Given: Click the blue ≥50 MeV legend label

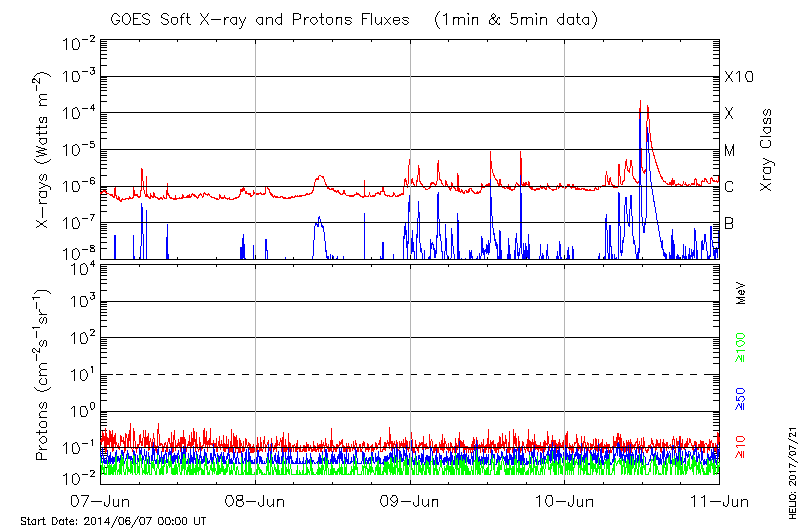Looking at the screenshot, I should pos(741,398).
